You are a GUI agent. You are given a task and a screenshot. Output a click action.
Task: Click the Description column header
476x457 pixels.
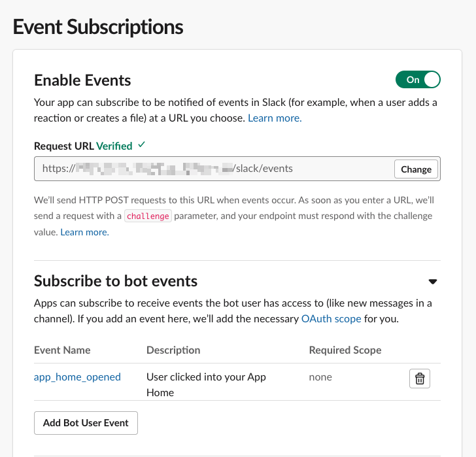coord(173,350)
